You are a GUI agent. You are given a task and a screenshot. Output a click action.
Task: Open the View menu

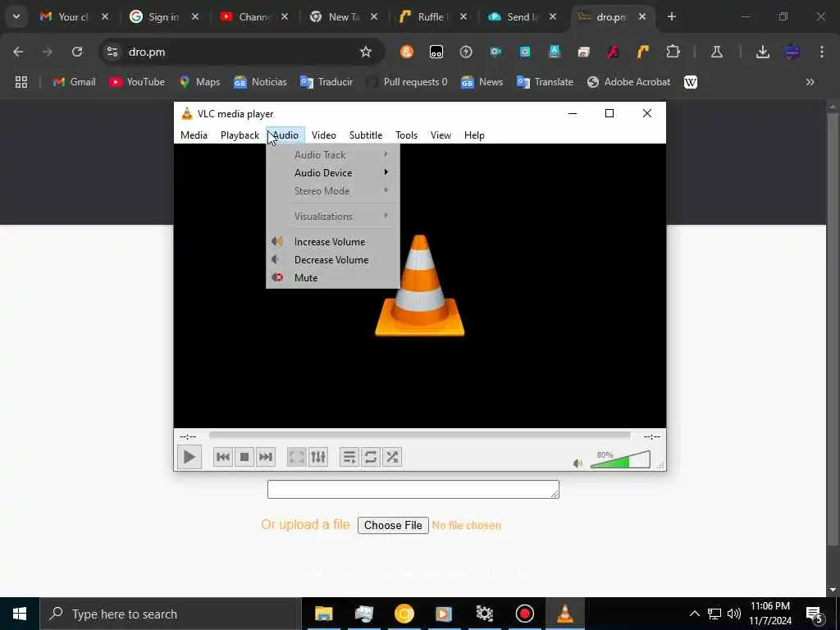tap(441, 135)
